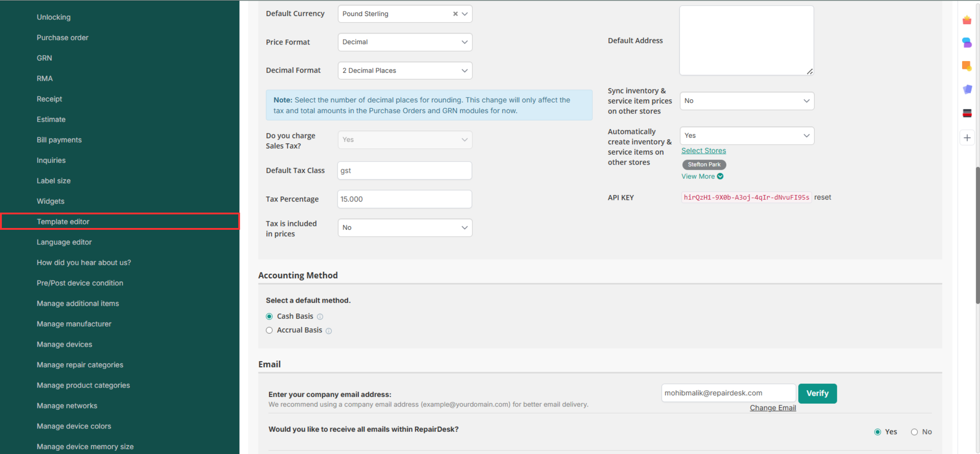The height and width of the screenshot is (454, 980).
Task: Open the orange tag sidebar icon
Action: point(967,66)
